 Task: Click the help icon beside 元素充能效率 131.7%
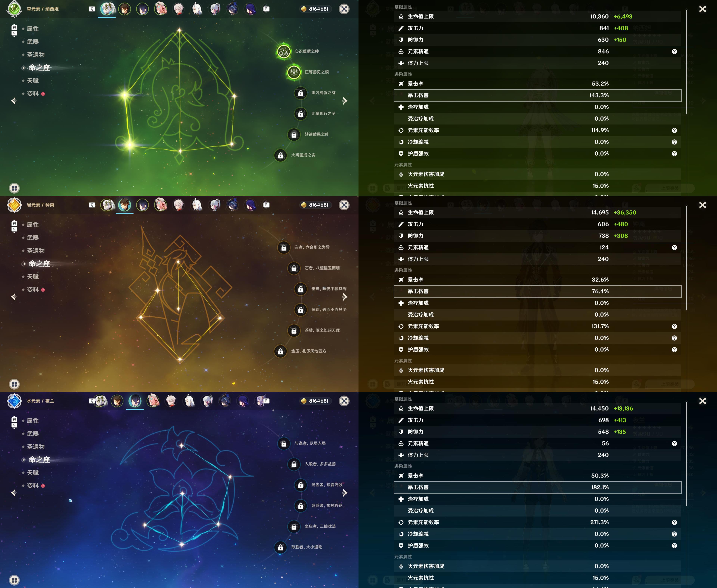tap(674, 326)
